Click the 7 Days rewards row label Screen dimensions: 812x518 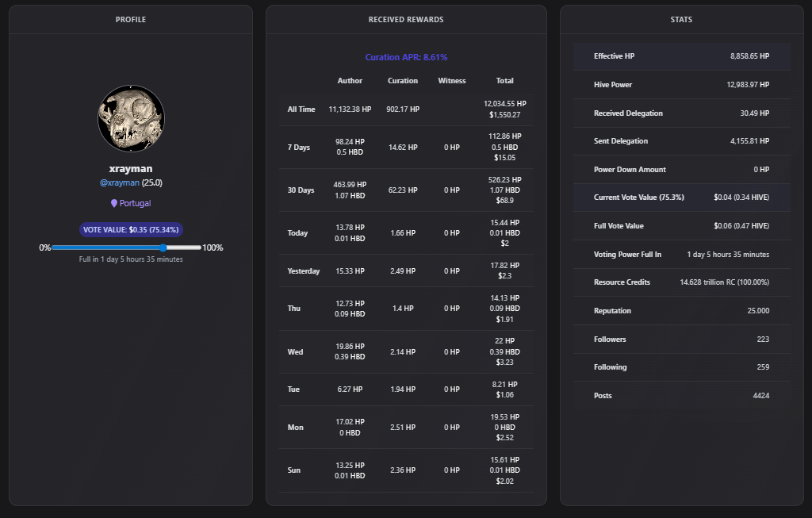[x=299, y=148]
